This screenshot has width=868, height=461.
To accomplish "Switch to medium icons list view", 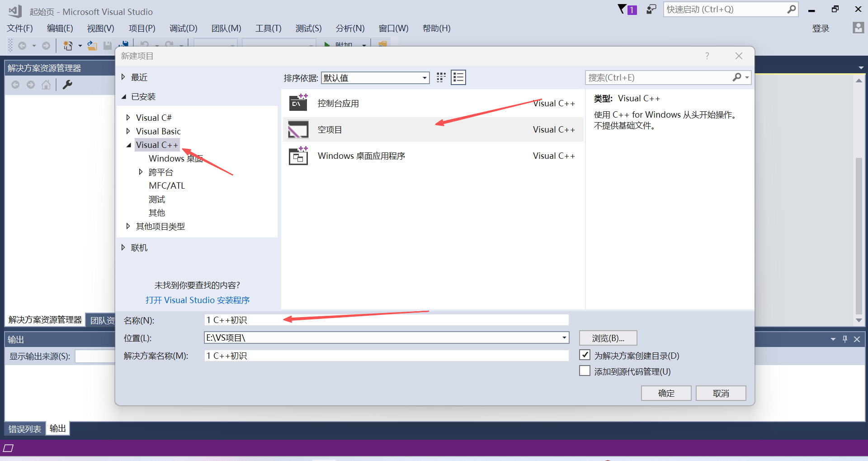I will (x=458, y=77).
